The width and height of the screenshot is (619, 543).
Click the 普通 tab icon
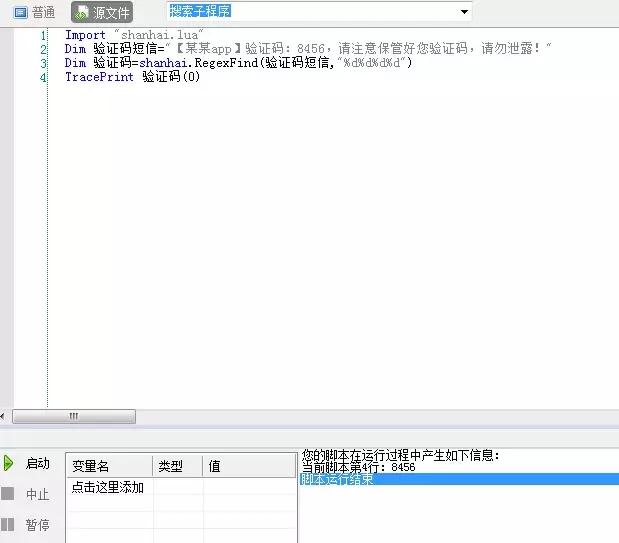pyautogui.click(x=21, y=13)
